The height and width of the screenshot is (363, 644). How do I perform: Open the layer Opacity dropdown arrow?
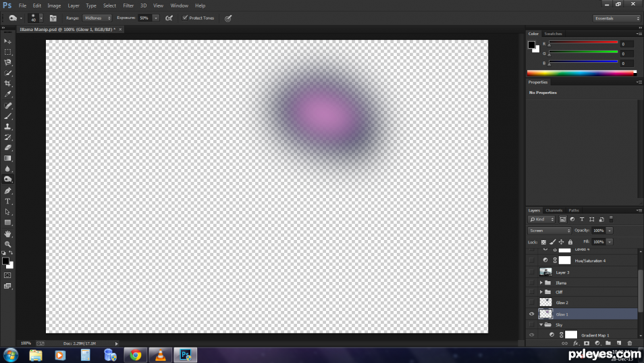click(x=610, y=231)
